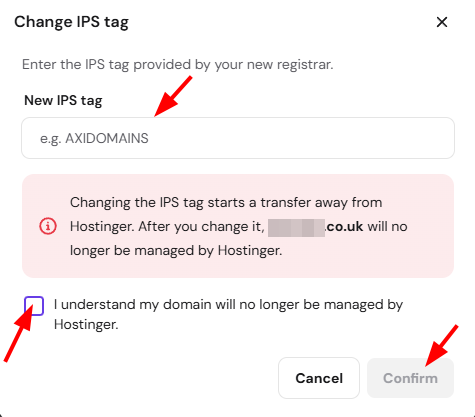The height and width of the screenshot is (417, 475).
Task: Click the red arrow pointing at Confirm
Action: [442, 346]
